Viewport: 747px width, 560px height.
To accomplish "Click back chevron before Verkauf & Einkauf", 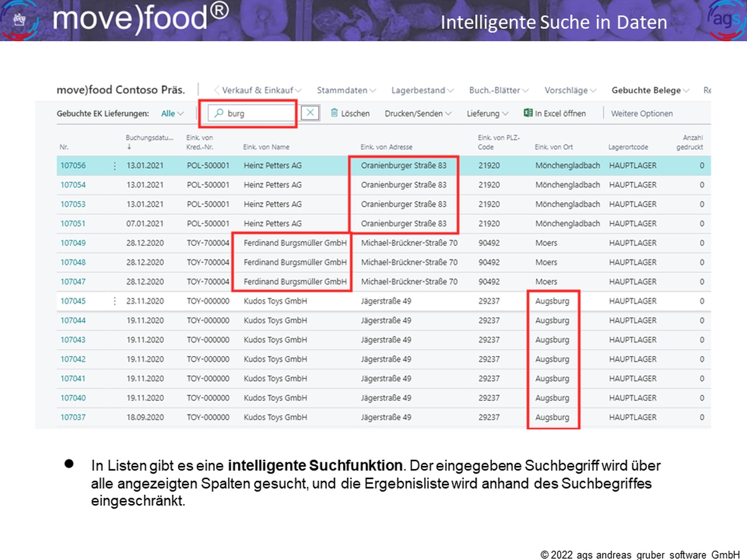I will [x=217, y=90].
